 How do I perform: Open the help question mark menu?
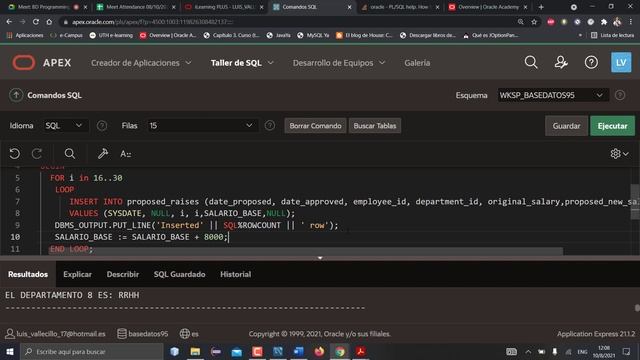pos(591,62)
